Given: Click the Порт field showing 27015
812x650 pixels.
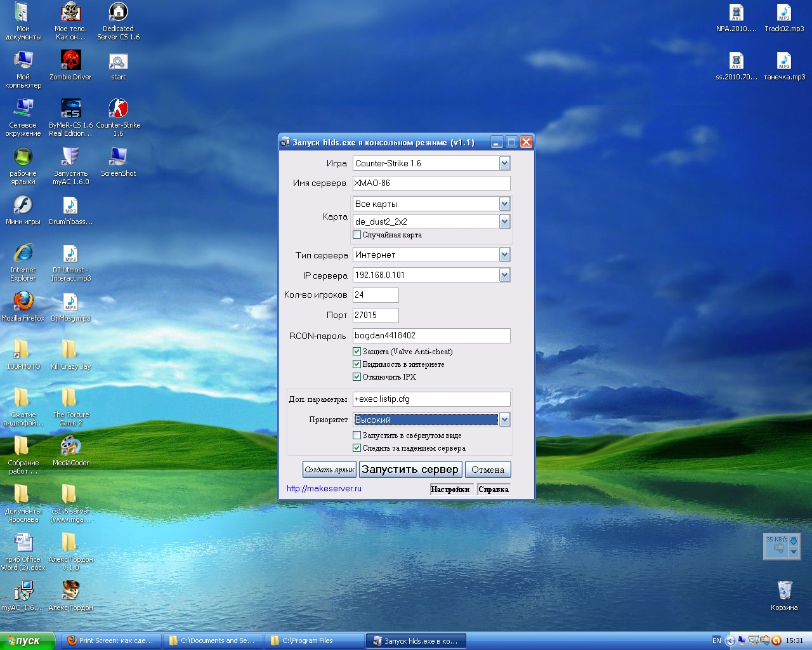Looking at the screenshot, I should (376, 315).
